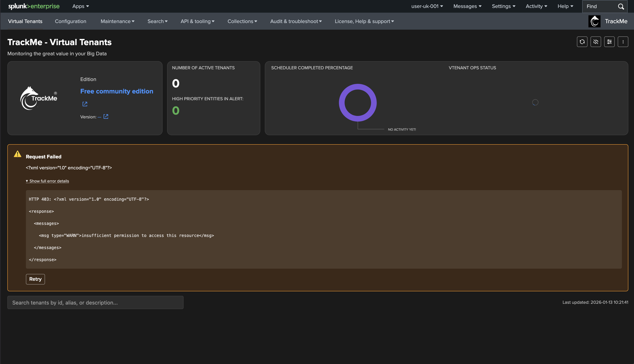Open the user-uk-001 account menu
Screen dimensions: 634x364
[x=427, y=6]
